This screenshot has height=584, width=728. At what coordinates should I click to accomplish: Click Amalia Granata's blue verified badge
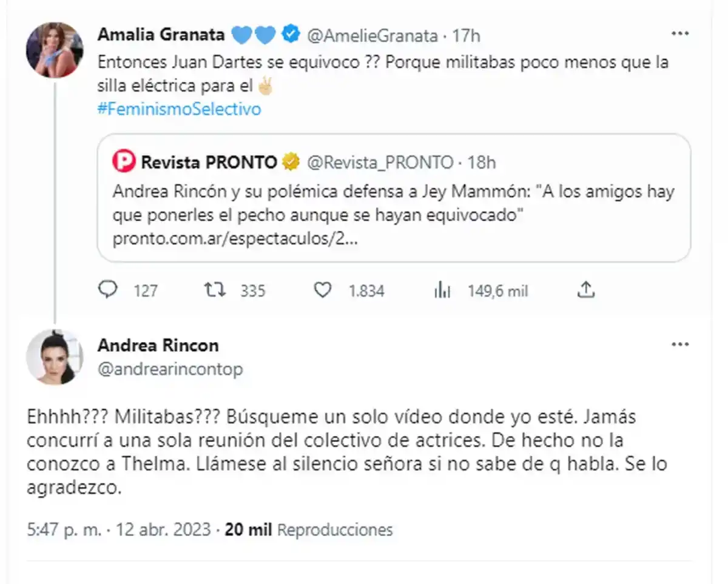click(289, 35)
